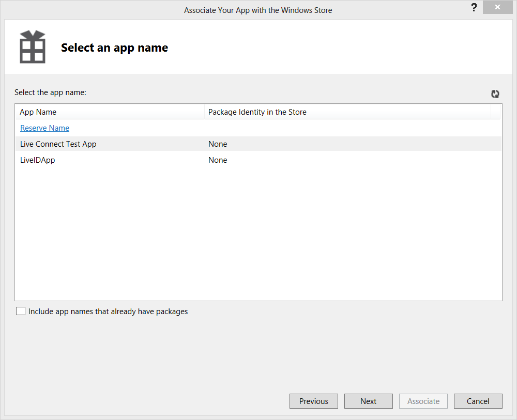Click the None value beside Live Connect Test App

tap(218, 144)
